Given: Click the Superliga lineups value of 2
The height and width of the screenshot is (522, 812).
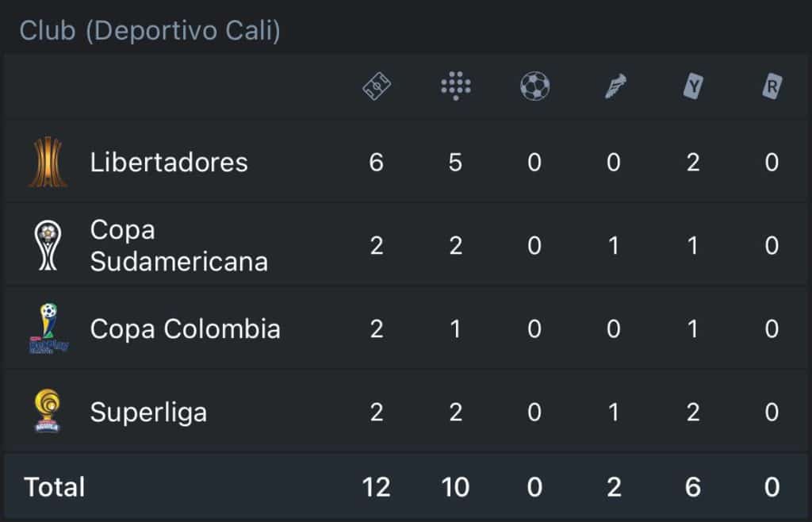Looking at the screenshot, I should click(456, 412).
